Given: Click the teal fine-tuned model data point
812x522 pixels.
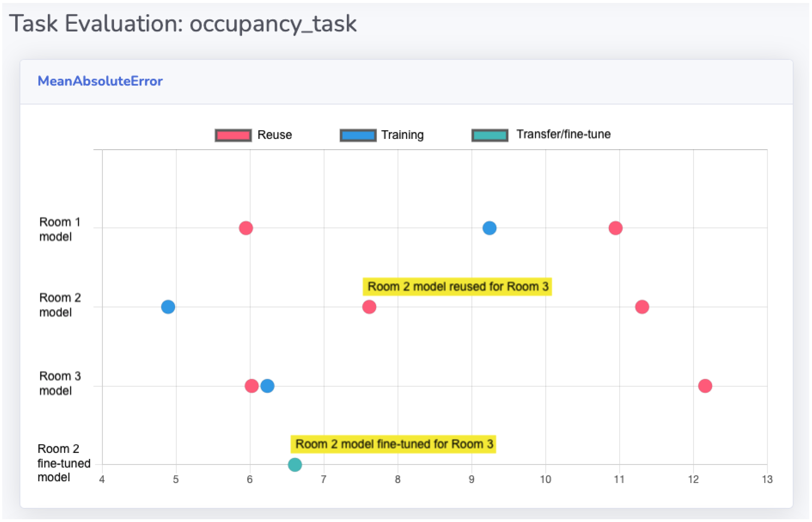Looking at the screenshot, I should [x=295, y=464].
